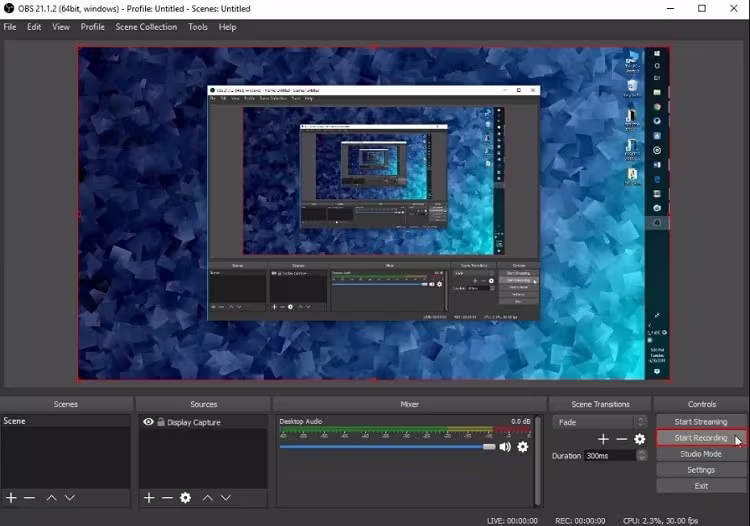Open source properties via the Sources gear icon

pyautogui.click(x=185, y=498)
